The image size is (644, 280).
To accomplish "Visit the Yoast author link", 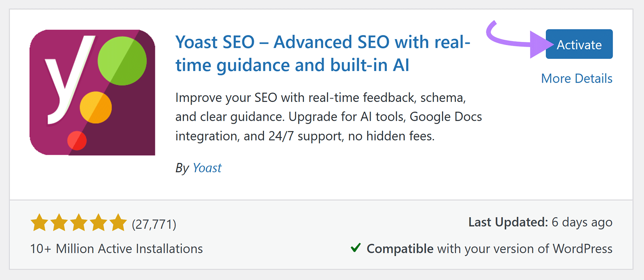I will tap(207, 168).
